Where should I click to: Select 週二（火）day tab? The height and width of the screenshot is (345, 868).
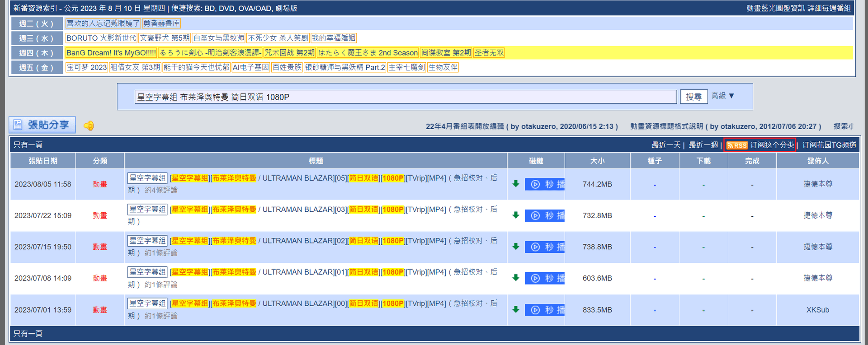click(x=37, y=23)
